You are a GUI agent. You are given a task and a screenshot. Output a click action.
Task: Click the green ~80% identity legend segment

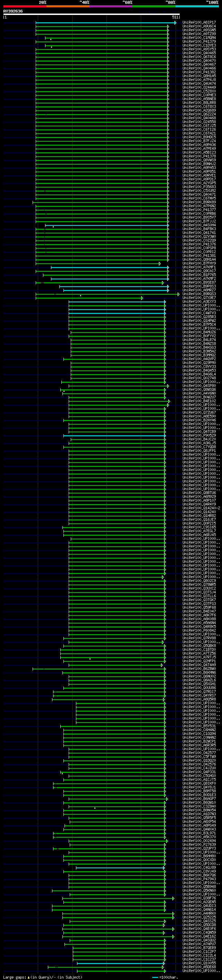[154, 6]
